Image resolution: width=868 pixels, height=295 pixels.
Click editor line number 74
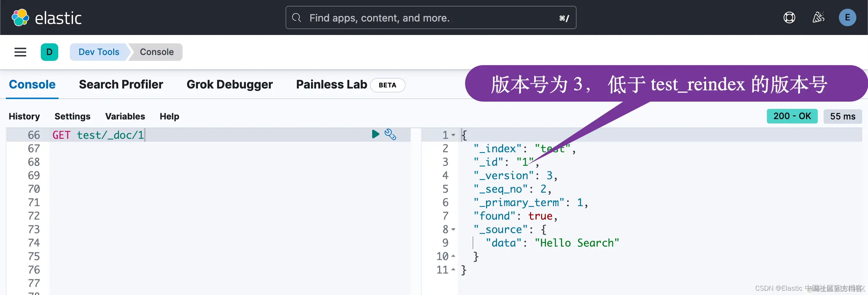point(34,243)
